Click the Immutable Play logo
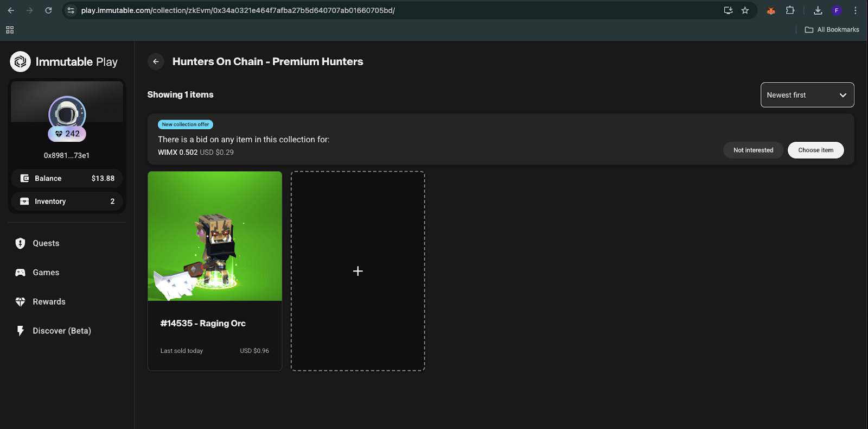Image resolution: width=868 pixels, height=429 pixels. pos(64,61)
